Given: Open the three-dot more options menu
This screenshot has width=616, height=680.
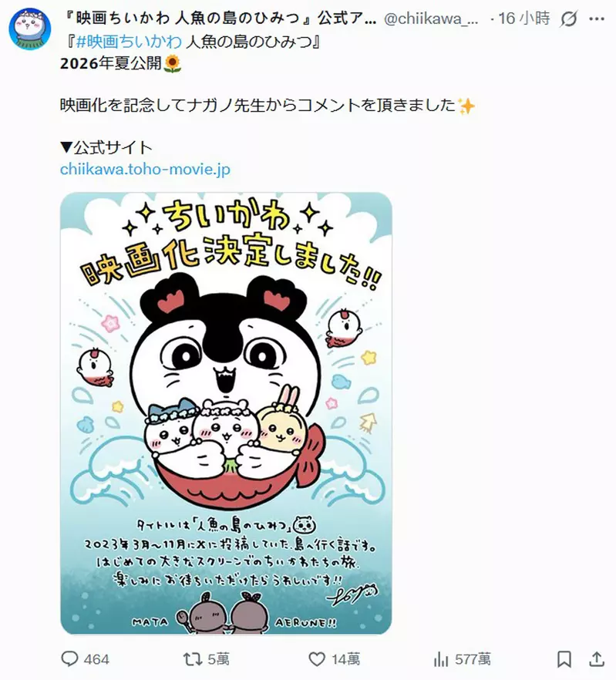Looking at the screenshot, I should click(x=597, y=19).
